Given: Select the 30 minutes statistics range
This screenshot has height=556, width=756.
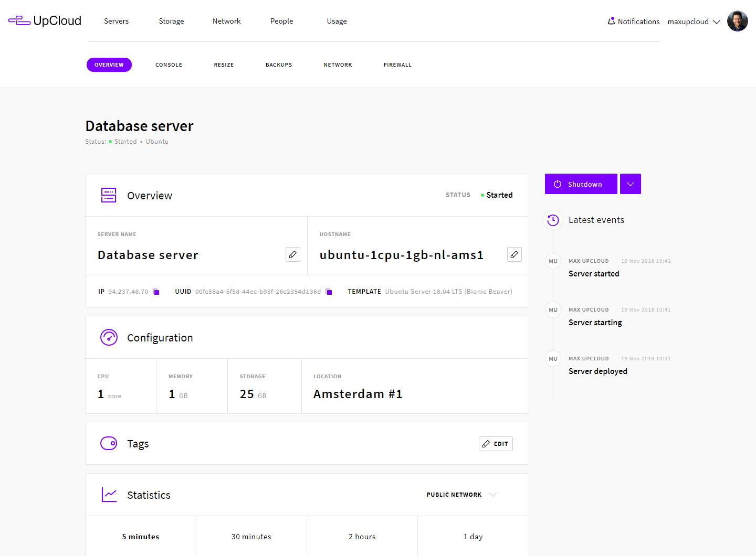Looking at the screenshot, I should point(251,537).
